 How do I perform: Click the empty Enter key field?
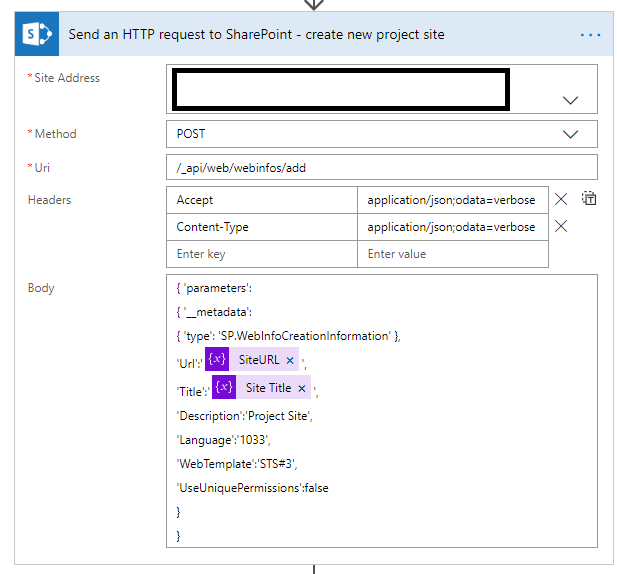(261, 254)
